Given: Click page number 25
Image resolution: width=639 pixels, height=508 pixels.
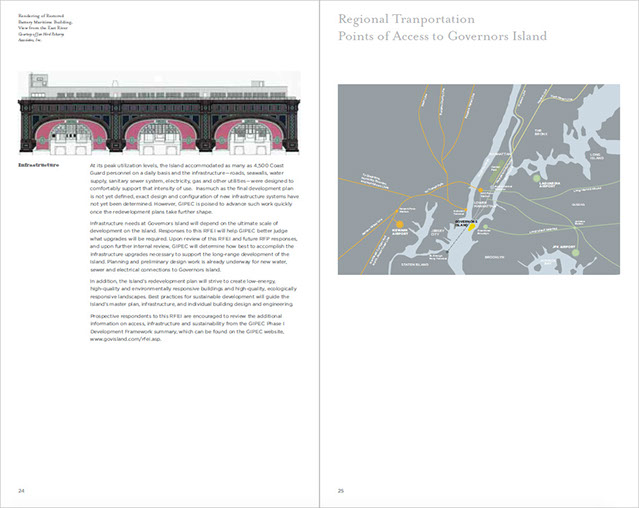Looking at the screenshot, I should [341, 490].
